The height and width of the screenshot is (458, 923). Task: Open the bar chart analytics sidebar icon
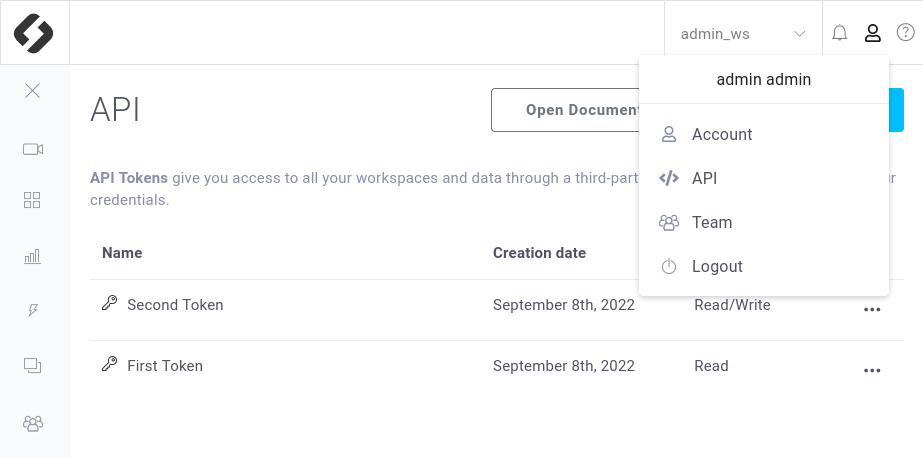[32, 256]
